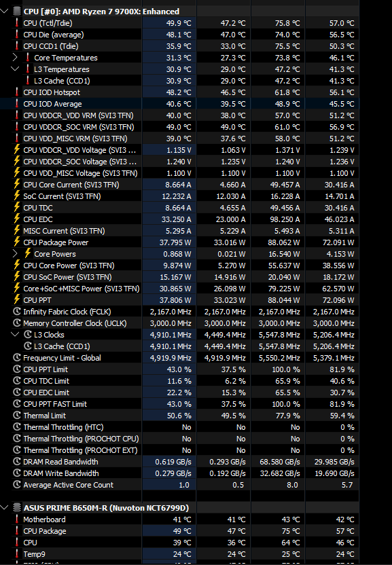Click the chip icon beside AMD Ryzen 7 9700X
Image resolution: width=392 pixels, height=565 pixels.
click(16, 12)
